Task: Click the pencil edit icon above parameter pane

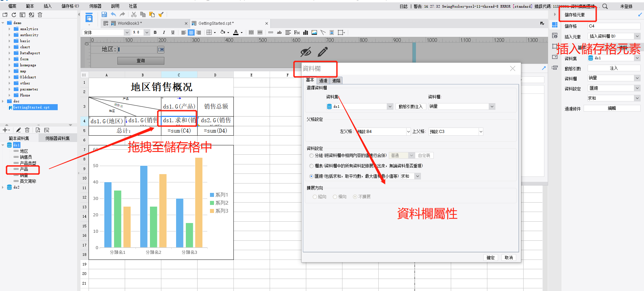Action: 322,52
